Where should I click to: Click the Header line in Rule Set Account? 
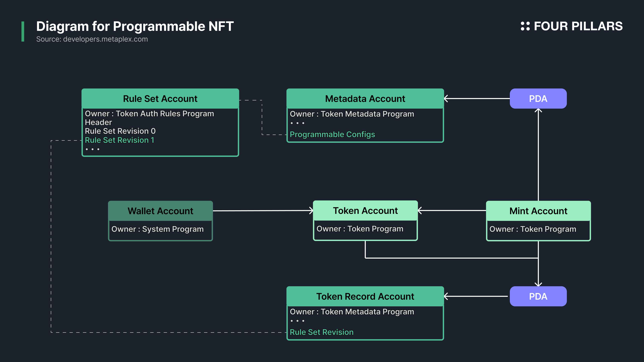tap(98, 122)
